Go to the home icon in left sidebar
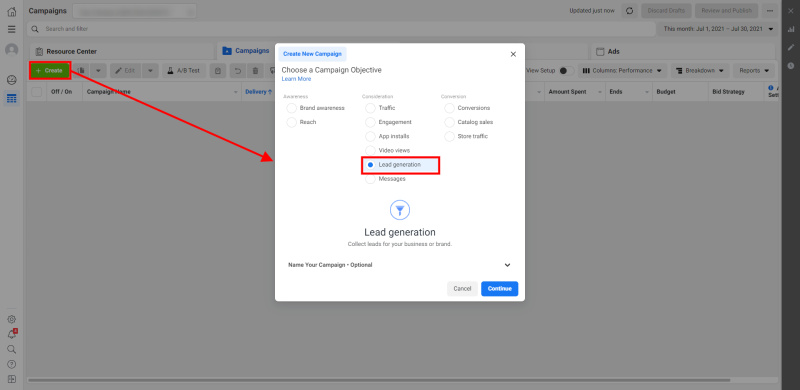 tap(11, 11)
